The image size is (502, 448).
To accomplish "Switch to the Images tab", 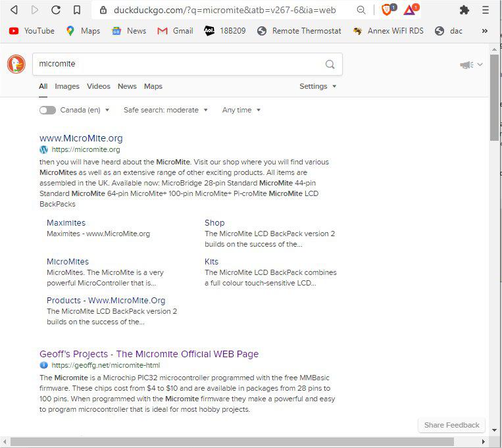I will [x=67, y=86].
